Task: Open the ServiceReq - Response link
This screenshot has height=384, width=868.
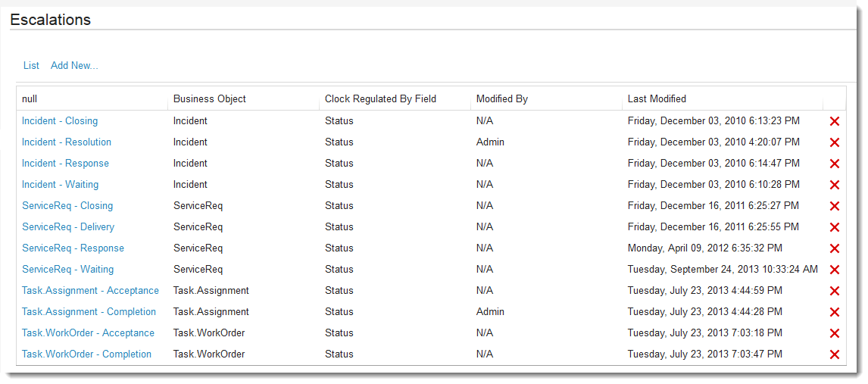Action: [x=73, y=248]
